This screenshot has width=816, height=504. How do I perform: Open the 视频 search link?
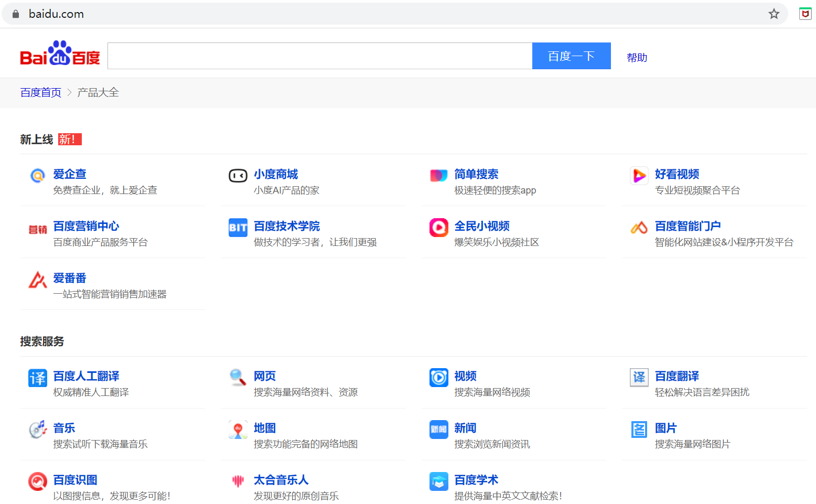tap(465, 376)
